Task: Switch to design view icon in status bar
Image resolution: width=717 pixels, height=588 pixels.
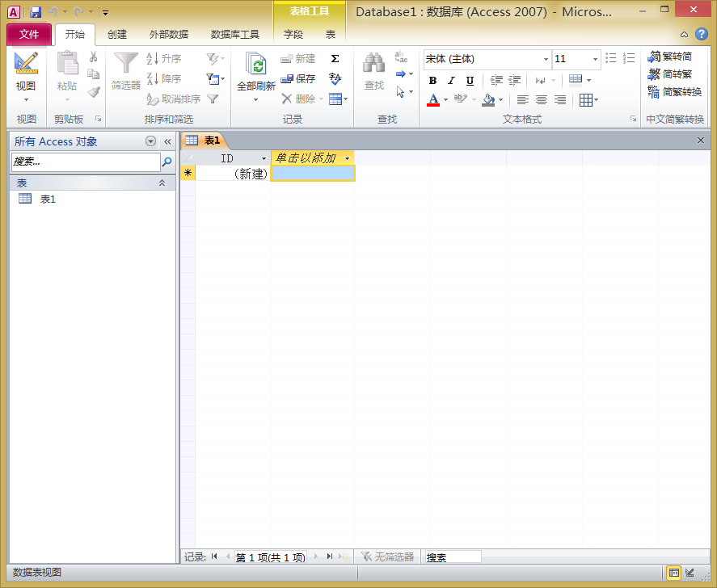Action: pos(690,573)
